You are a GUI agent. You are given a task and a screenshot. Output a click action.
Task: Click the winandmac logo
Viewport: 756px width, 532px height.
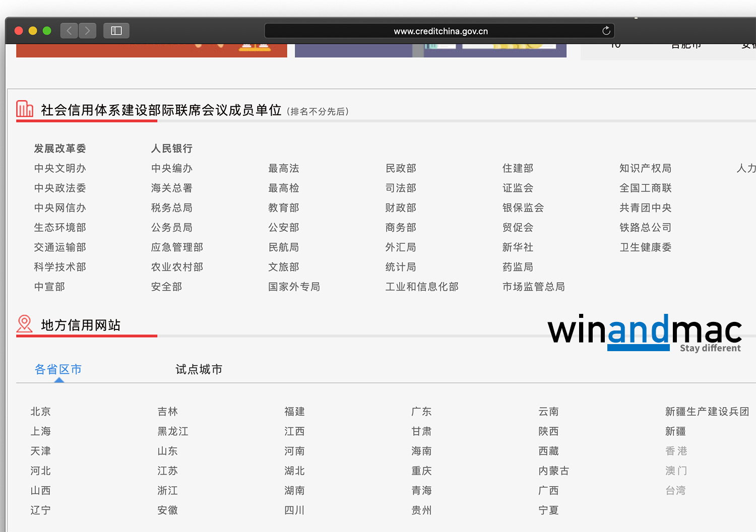point(644,332)
